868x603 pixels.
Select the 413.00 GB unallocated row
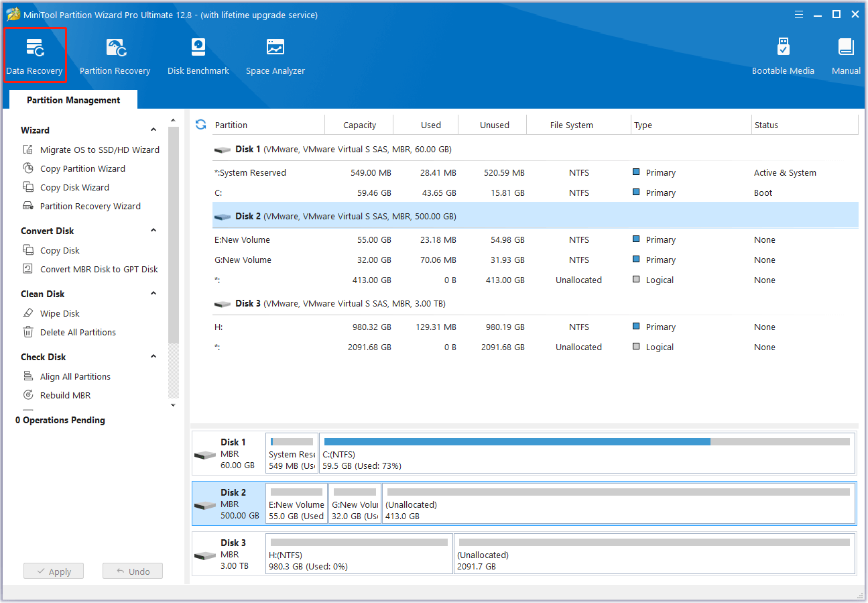[x=535, y=280]
